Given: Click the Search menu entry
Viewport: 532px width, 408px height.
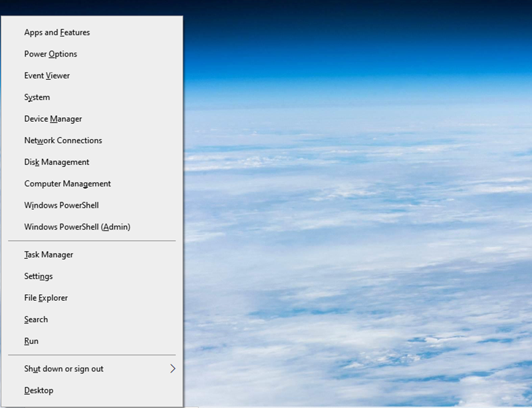Looking at the screenshot, I should coord(36,319).
